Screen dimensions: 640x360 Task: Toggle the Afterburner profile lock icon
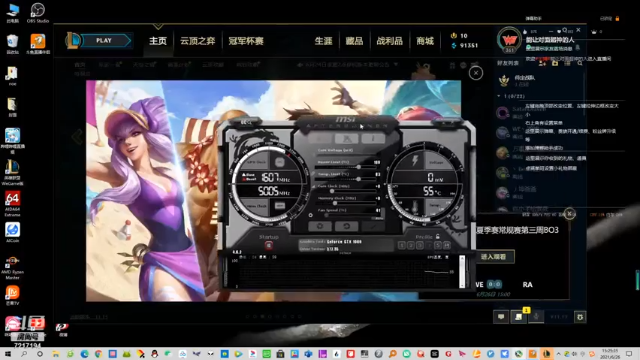(438, 236)
